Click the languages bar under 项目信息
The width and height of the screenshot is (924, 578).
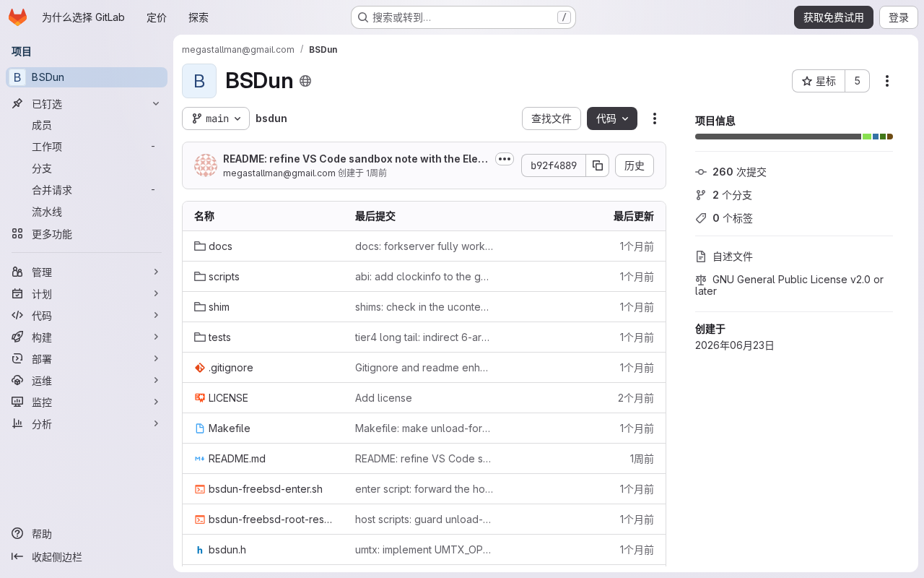(794, 137)
